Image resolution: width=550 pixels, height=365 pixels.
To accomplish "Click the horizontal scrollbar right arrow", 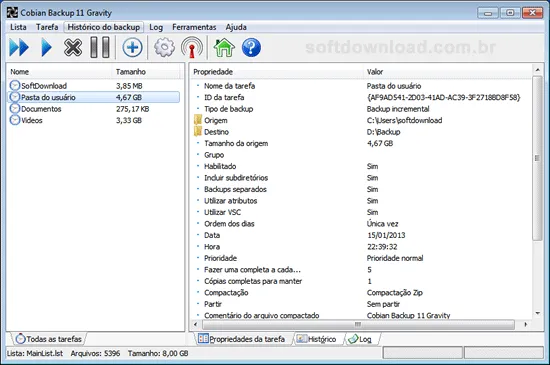I will click(525, 324).
